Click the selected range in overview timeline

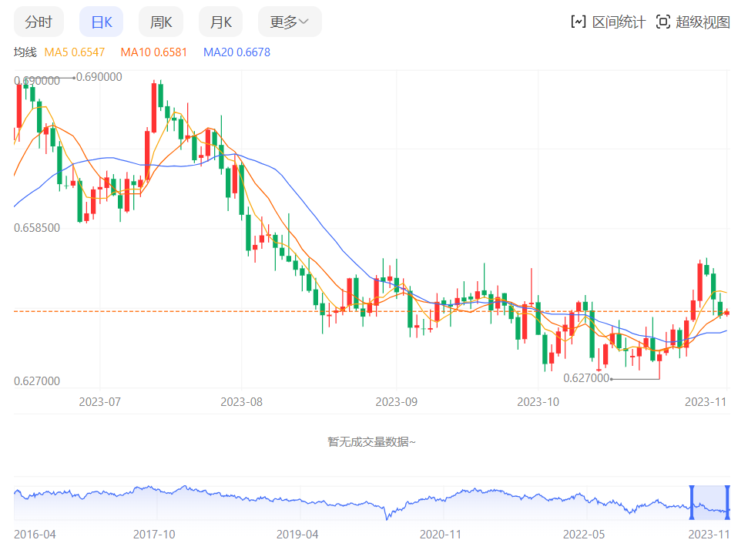click(709, 502)
